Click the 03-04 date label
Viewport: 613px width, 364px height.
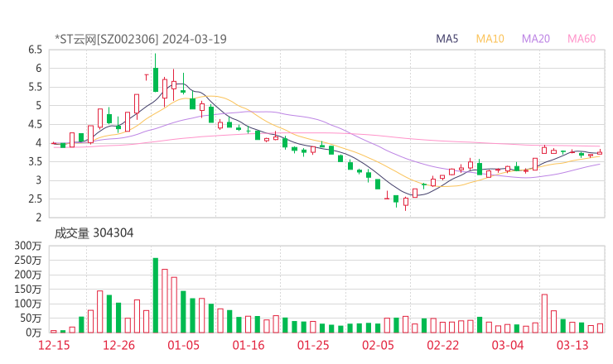[508, 345]
